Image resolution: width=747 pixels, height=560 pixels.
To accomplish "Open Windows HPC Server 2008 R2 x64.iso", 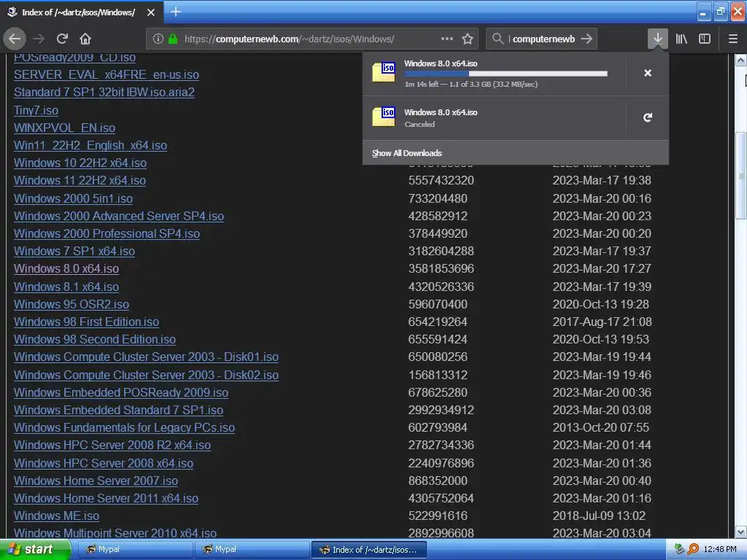I will [112, 446].
